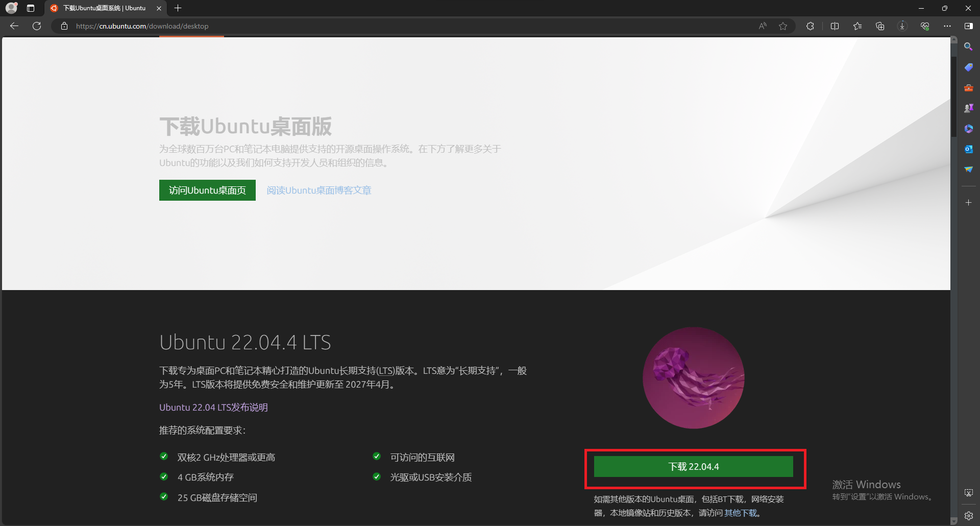This screenshot has height=526, width=980.
Task: Open sidebar settings gear
Action: click(968, 516)
